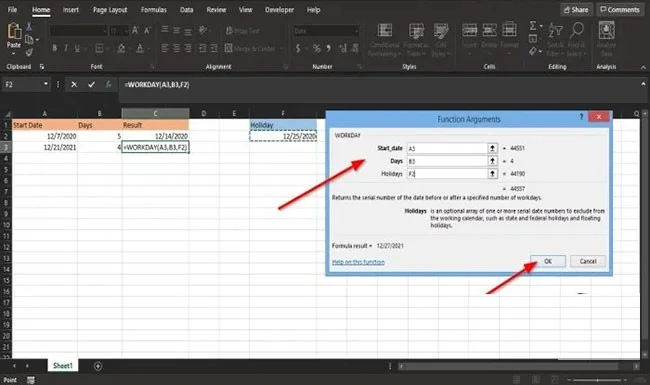Open the Number Format combo box

(x=326, y=31)
